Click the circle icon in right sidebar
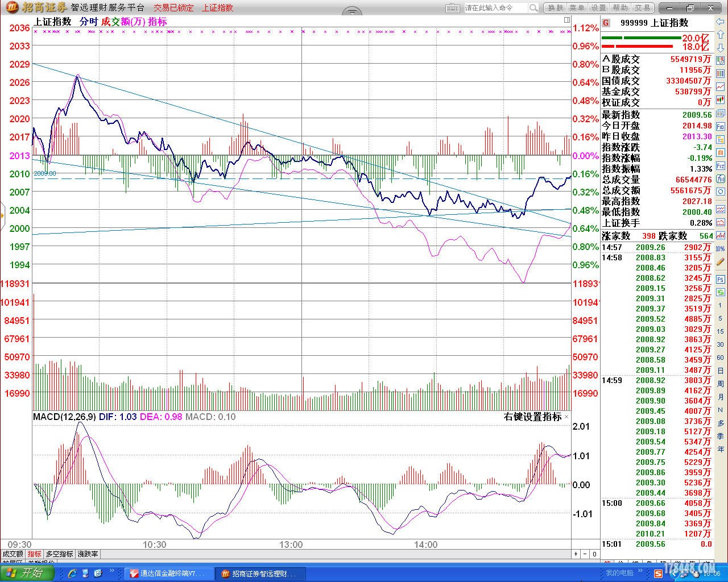Viewport: 728px width, 582px height. click(721, 192)
